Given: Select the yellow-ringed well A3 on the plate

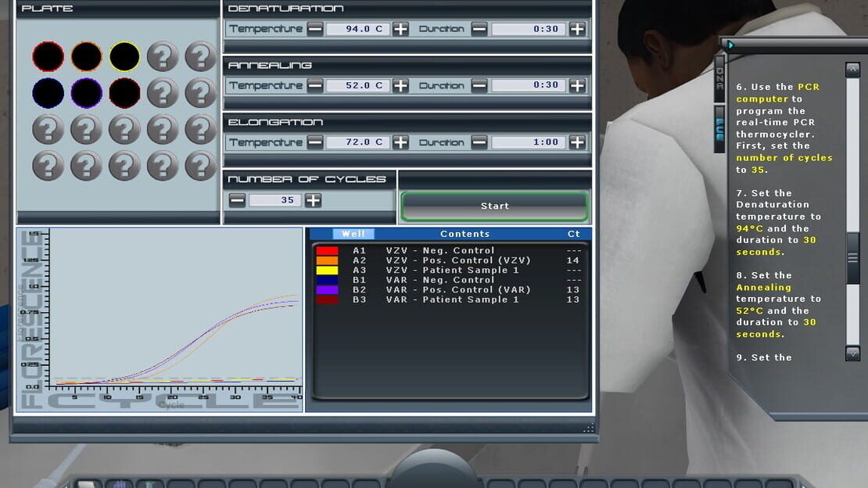Looking at the screenshot, I should click(124, 56).
